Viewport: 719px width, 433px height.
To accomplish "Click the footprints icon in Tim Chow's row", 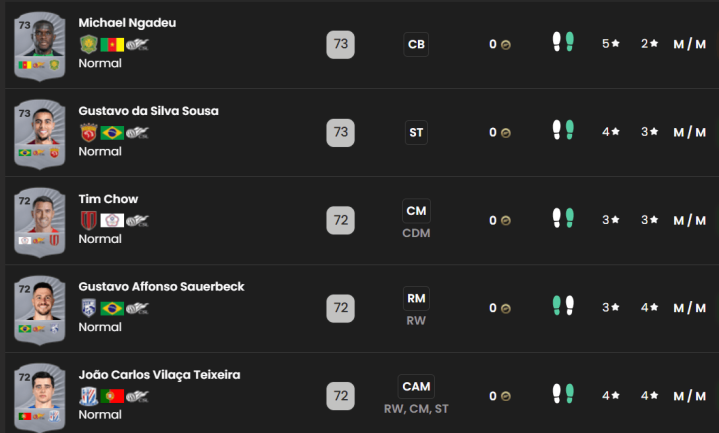I will click(x=563, y=220).
